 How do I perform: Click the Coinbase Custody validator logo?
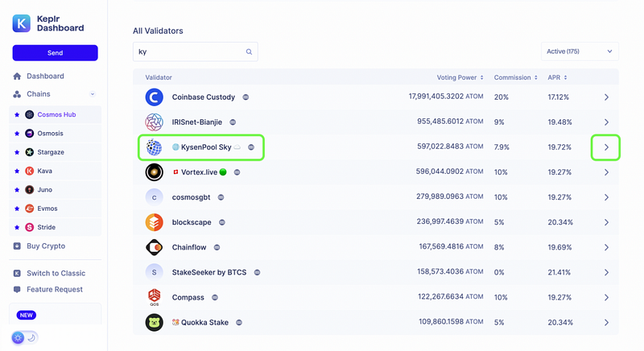coord(154,97)
